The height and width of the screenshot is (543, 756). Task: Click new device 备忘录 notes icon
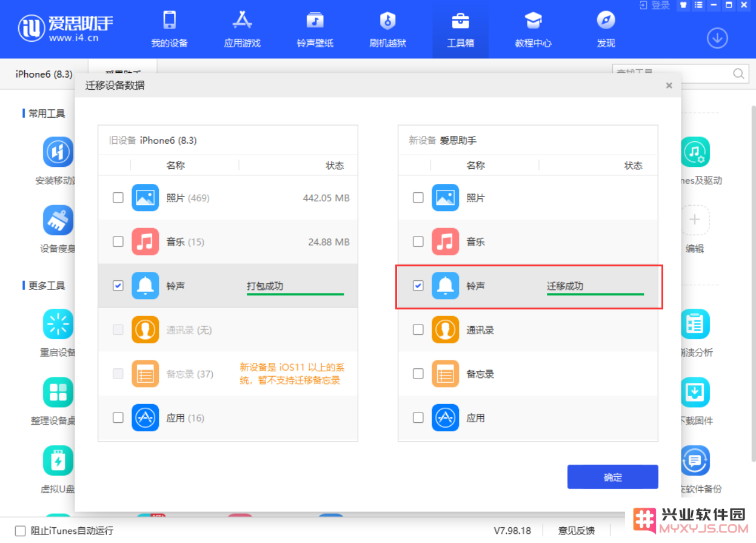pyautogui.click(x=446, y=374)
